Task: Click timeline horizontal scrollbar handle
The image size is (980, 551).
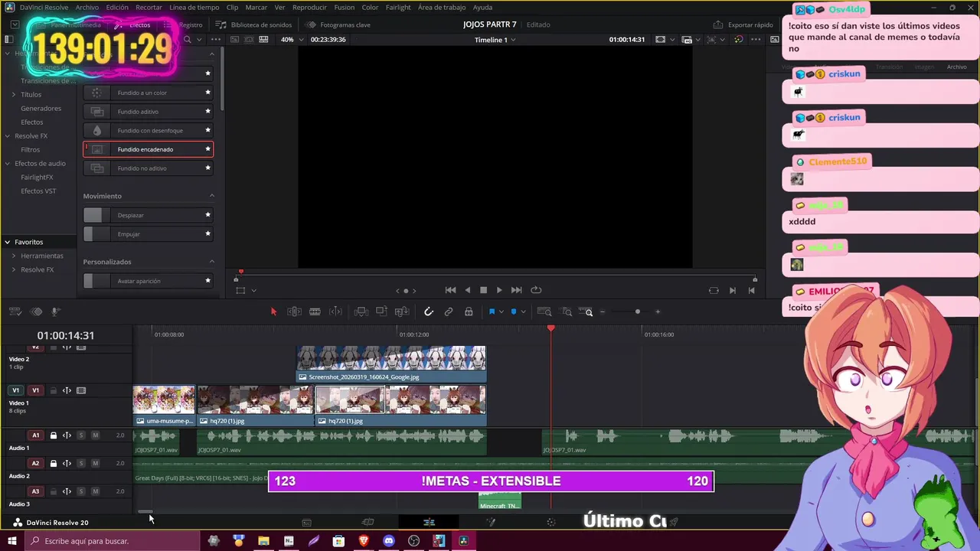Action: (145, 512)
